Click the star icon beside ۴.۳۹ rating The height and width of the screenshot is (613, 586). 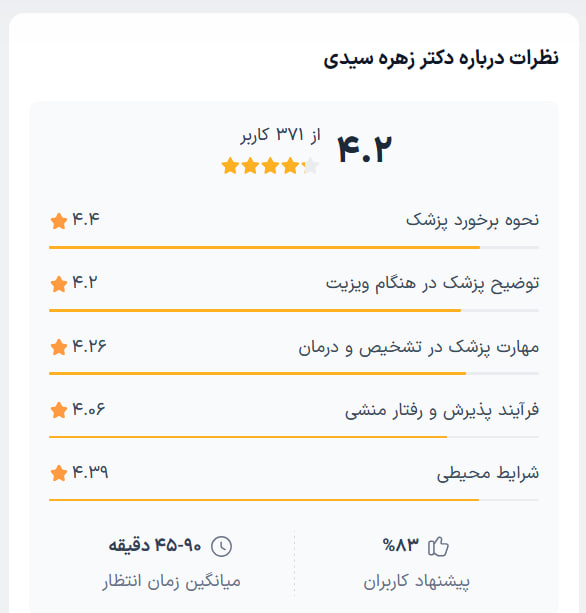[59, 473]
